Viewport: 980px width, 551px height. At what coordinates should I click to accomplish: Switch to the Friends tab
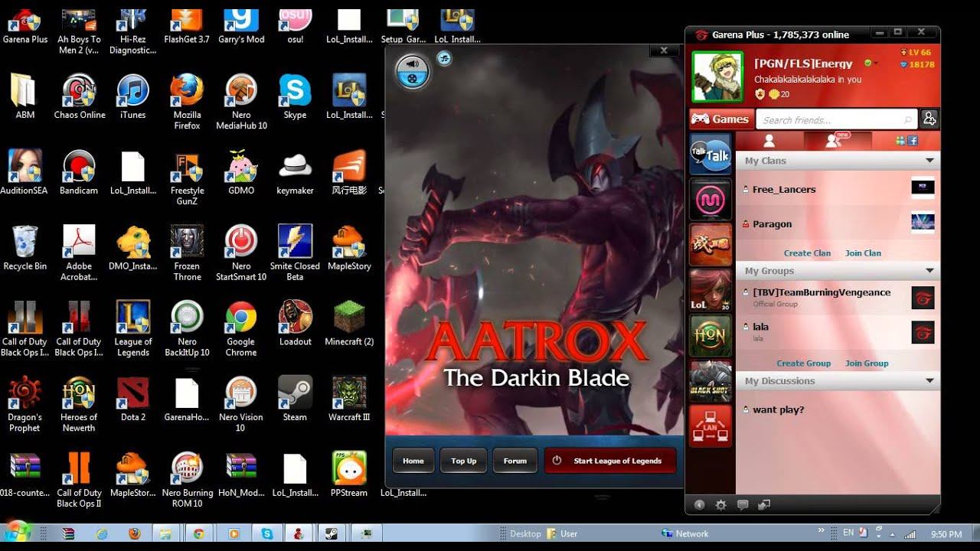point(769,141)
